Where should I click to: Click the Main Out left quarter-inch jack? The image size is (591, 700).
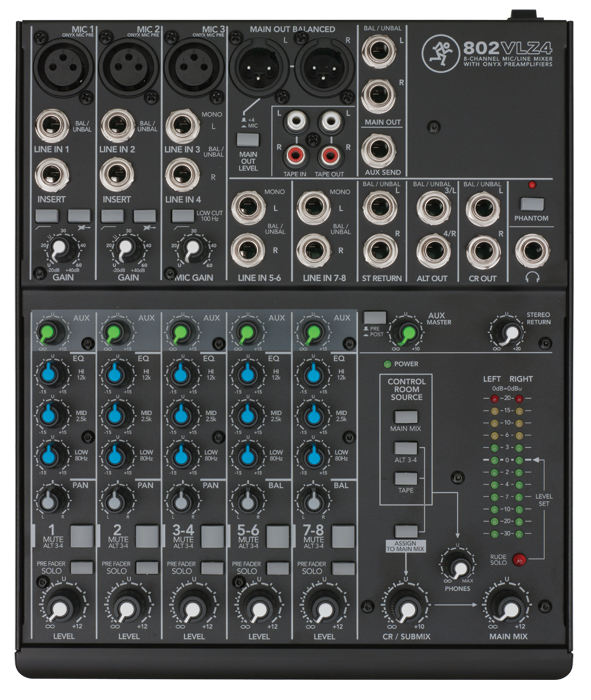[379, 52]
